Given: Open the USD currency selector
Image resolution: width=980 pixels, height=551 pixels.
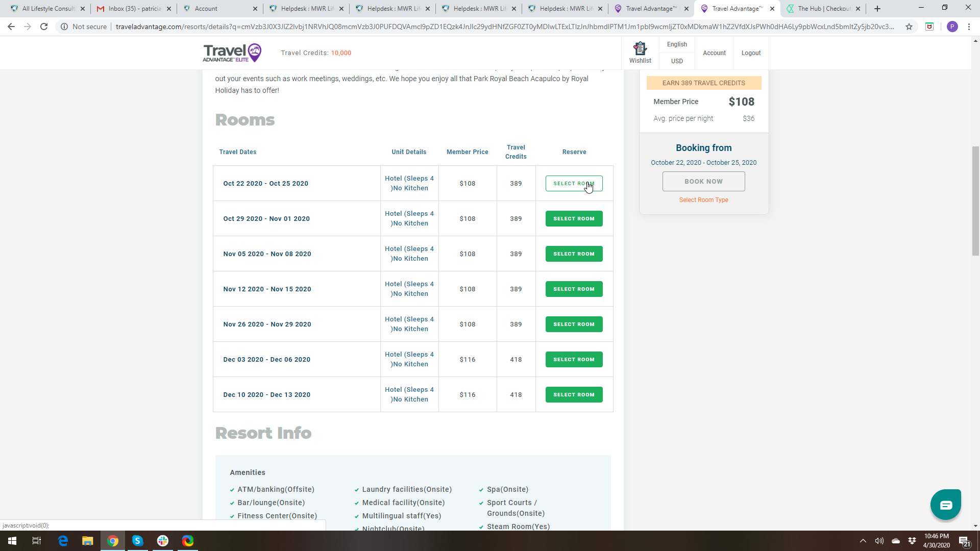Looking at the screenshot, I should point(677,61).
